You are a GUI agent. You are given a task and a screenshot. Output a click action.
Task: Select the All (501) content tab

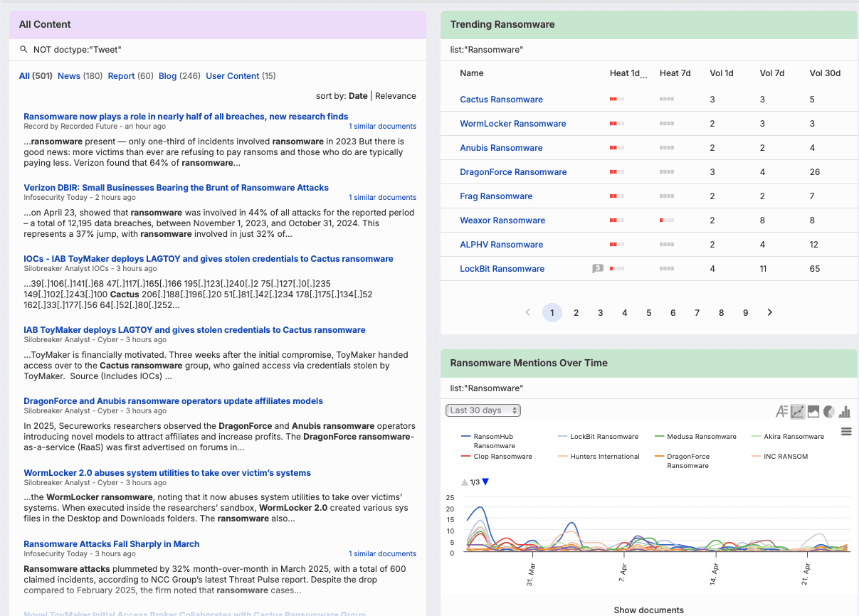click(x=36, y=76)
